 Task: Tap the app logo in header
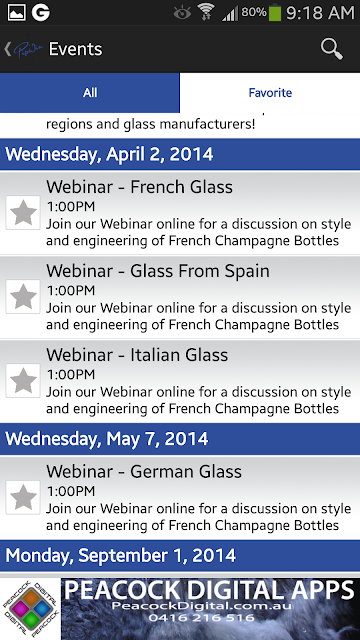(x=27, y=49)
